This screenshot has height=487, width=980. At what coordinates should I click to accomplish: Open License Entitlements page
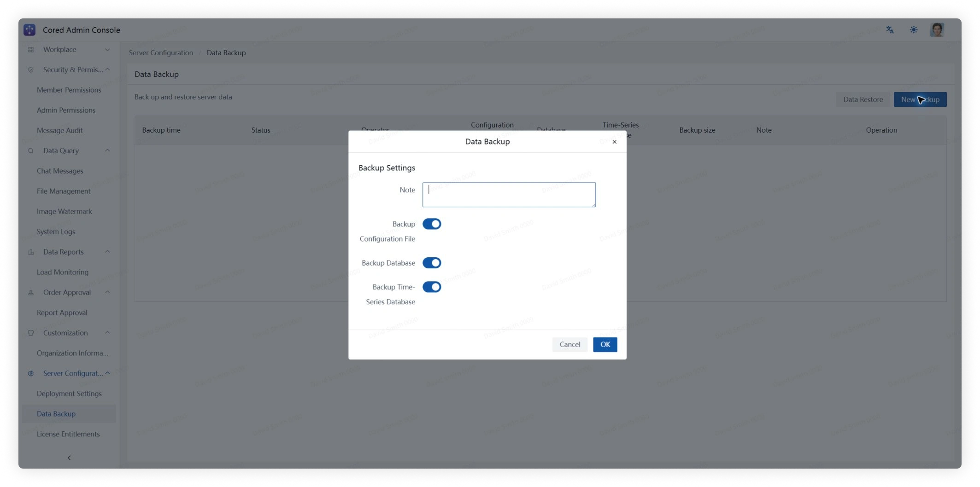click(x=69, y=435)
